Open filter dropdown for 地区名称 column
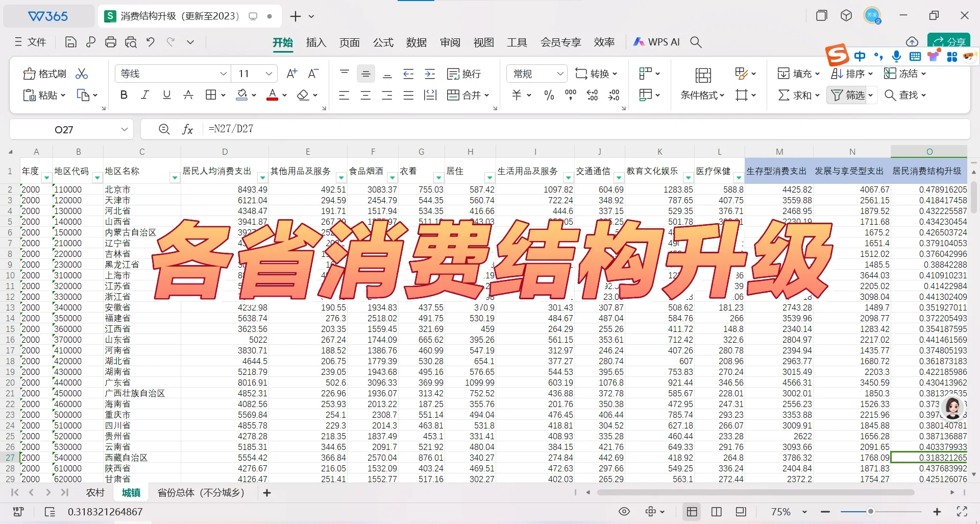Image resolution: width=980 pixels, height=524 pixels. (175, 178)
